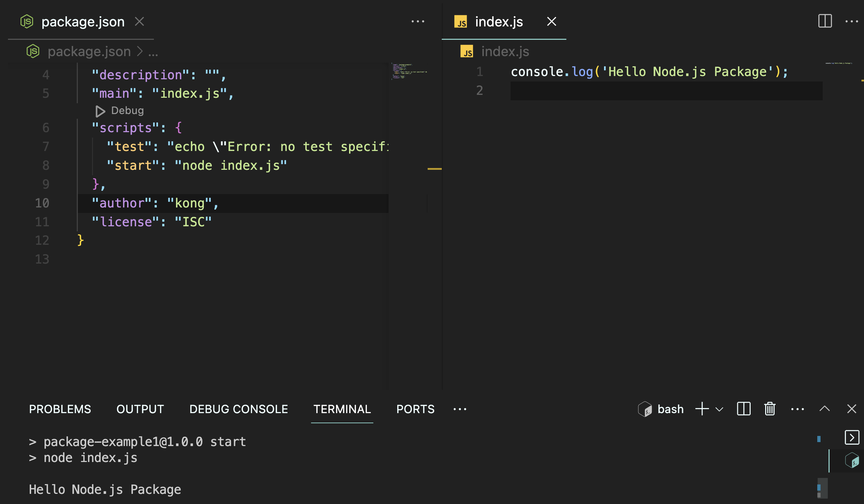Open the package.json breadcrumb path
Screen dimensions: 864x504
(89, 51)
